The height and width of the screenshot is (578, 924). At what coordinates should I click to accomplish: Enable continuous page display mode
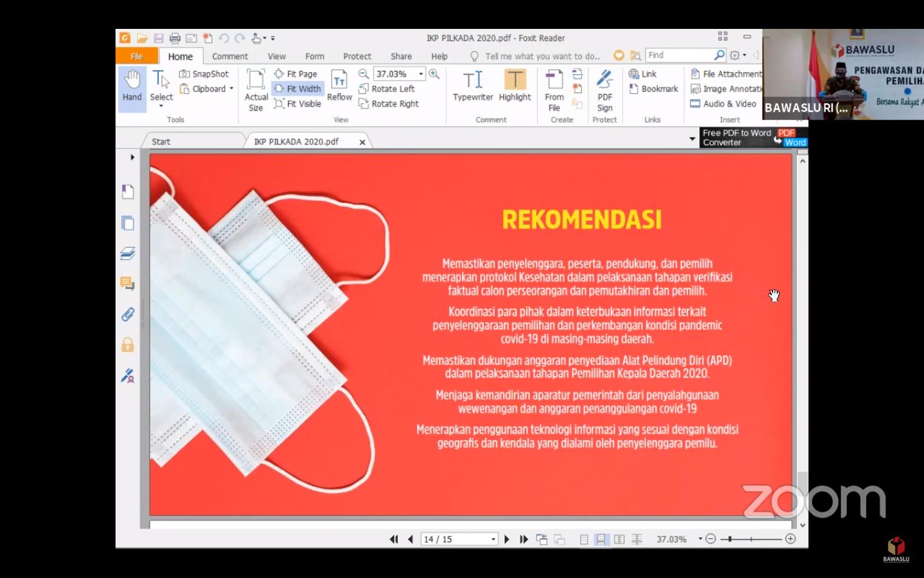click(601, 539)
